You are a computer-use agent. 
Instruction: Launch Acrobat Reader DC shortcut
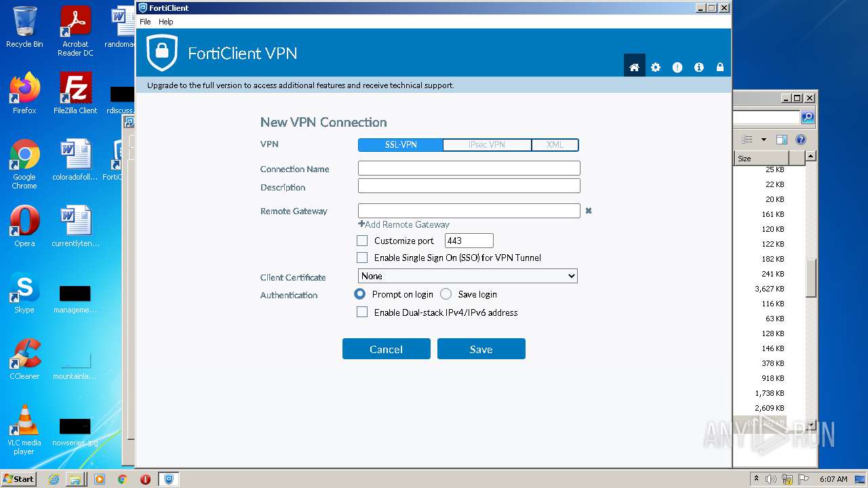point(75,31)
